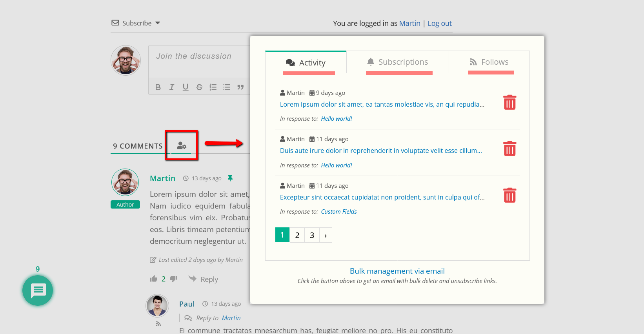Delete the Excepteur sint occaecat comment

coord(509,195)
